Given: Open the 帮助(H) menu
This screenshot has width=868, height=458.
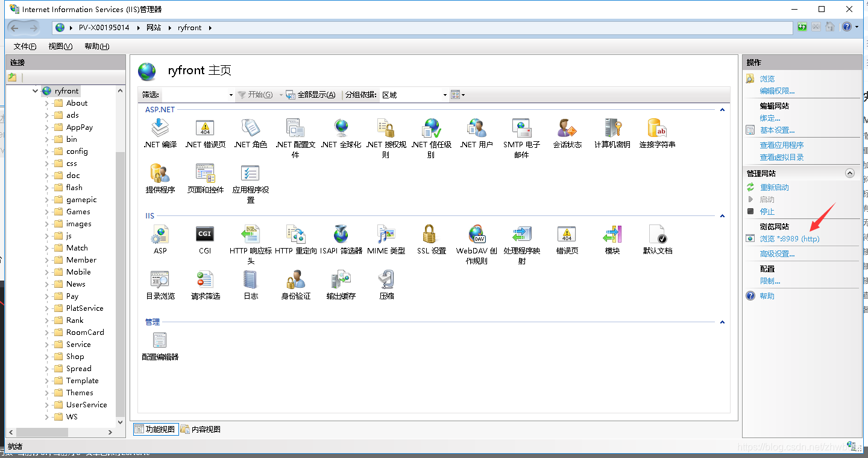Looking at the screenshot, I should pyautogui.click(x=96, y=46).
